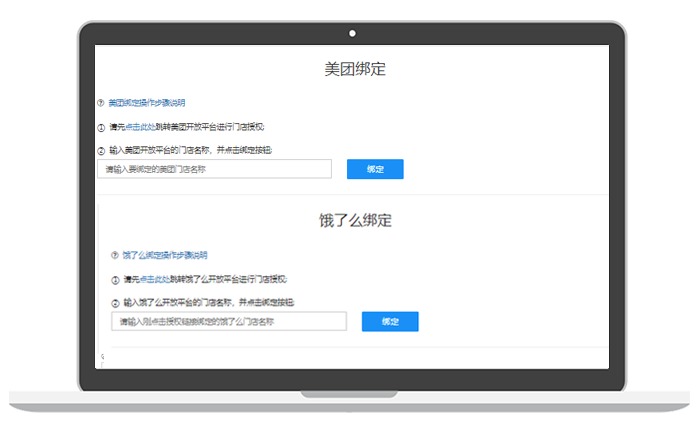This screenshot has height=423, width=699.
Task: Focus the 饿了么门店名称 input field
Action: (229, 321)
